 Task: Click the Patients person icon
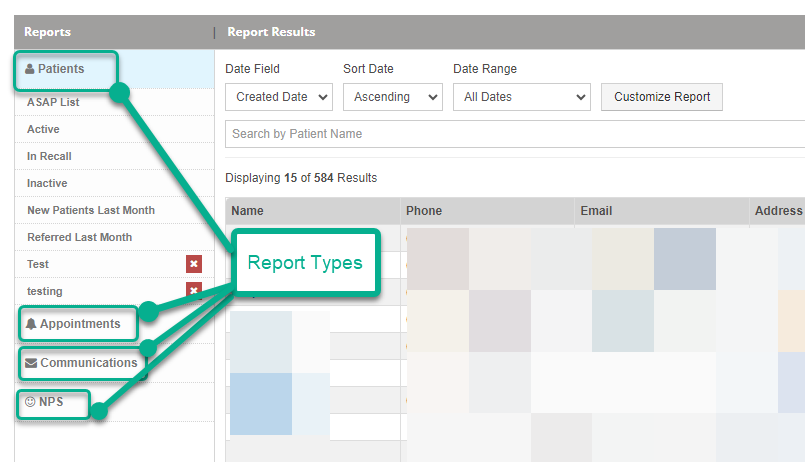coord(29,69)
